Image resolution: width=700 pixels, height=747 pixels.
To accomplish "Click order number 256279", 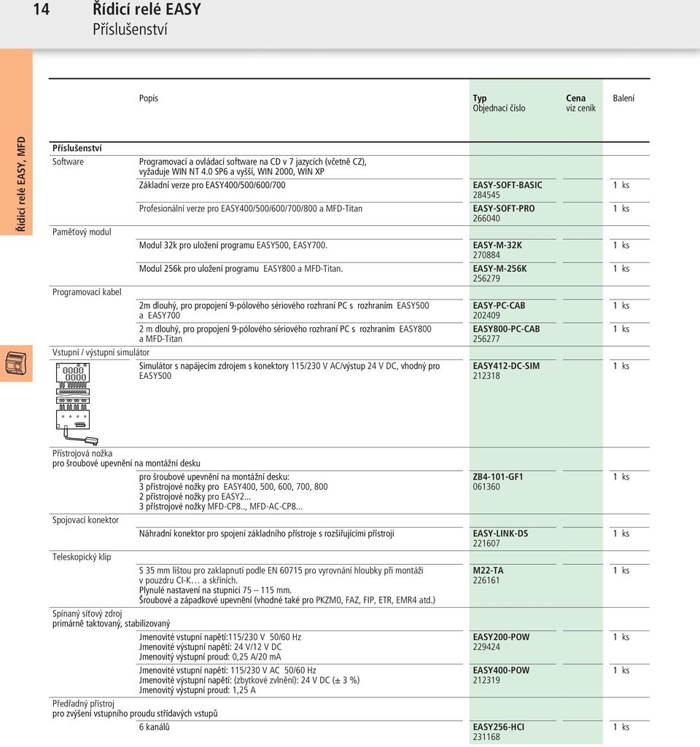I will [x=486, y=278].
